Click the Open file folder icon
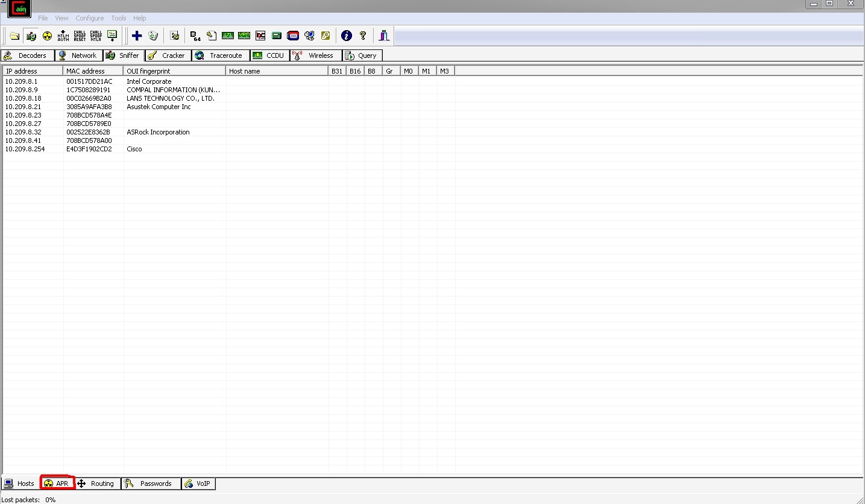Screen dimensions: 865x504 click(x=14, y=36)
